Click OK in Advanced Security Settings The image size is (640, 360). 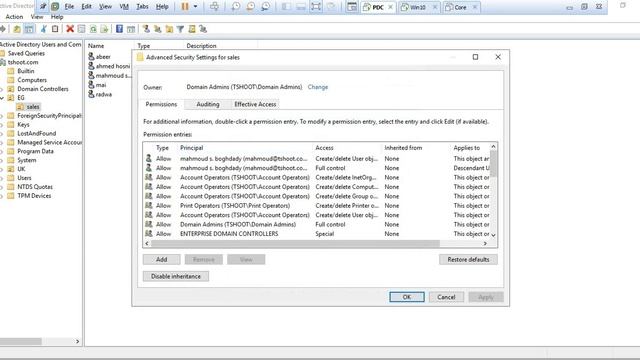tap(407, 297)
